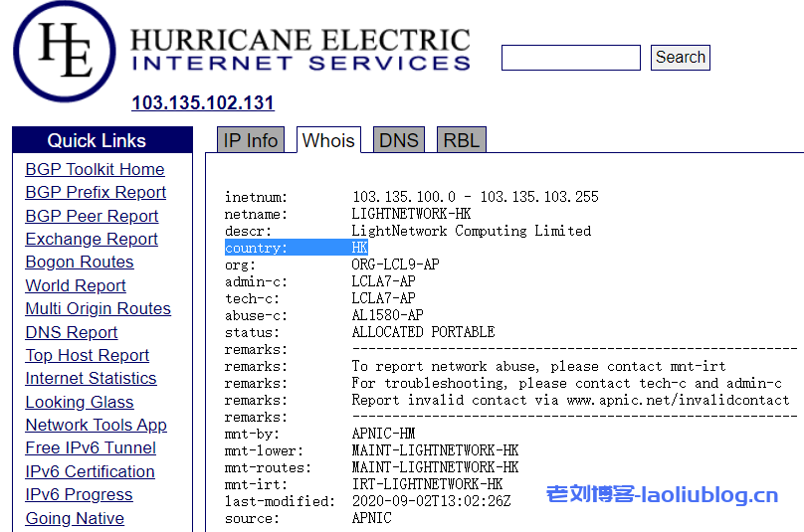Open the Looking Glass link
The image size is (804, 532).
80,402
